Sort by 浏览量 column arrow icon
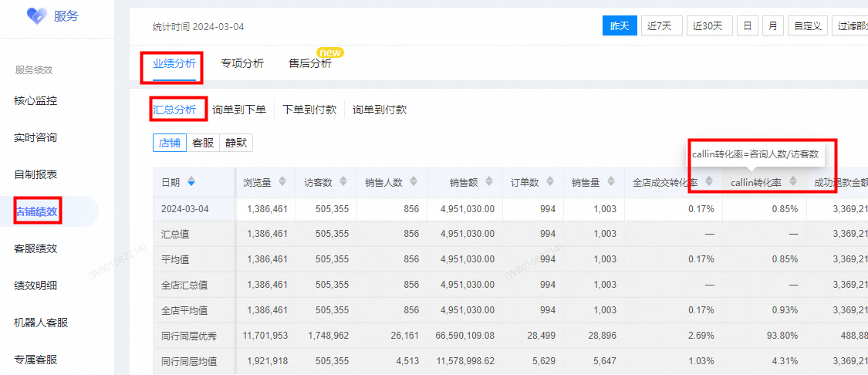The width and height of the screenshot is (868, 375). coord(282,181)
